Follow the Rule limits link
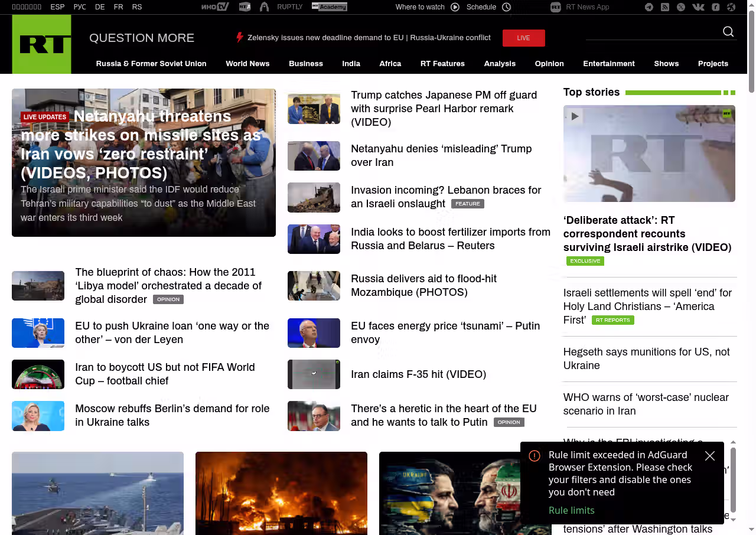This screenshot has height=535, width=756. [571, 510]
